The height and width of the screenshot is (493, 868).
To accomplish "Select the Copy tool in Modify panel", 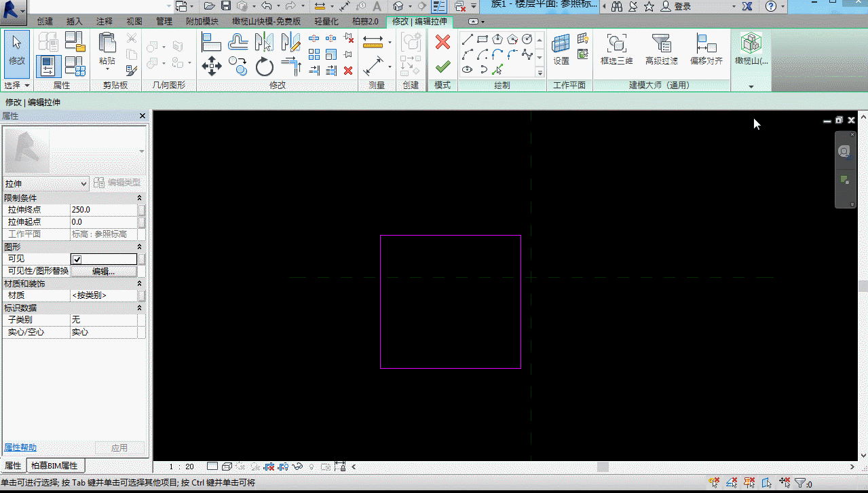I will 238,67.
